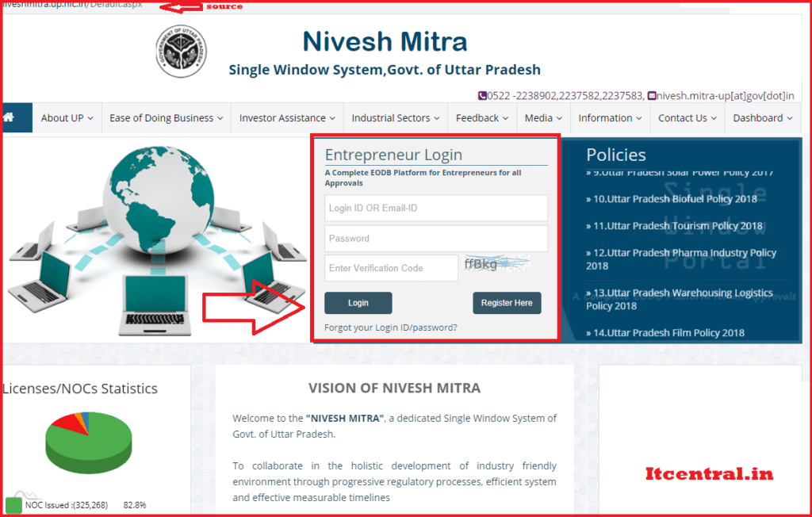Click the Home icon in navigation bar

(x=10, y=117)
